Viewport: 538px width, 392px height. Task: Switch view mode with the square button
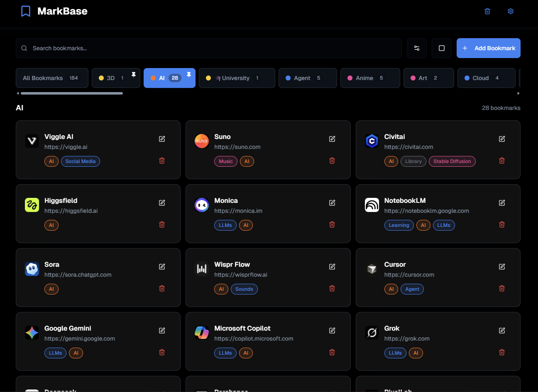click(x=441, y=48)
